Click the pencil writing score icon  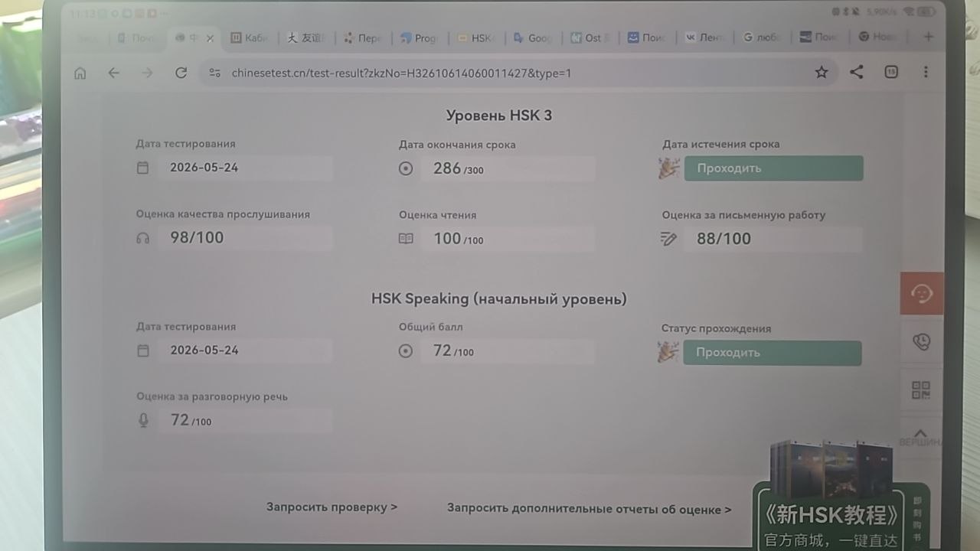(x=668, y=239)
